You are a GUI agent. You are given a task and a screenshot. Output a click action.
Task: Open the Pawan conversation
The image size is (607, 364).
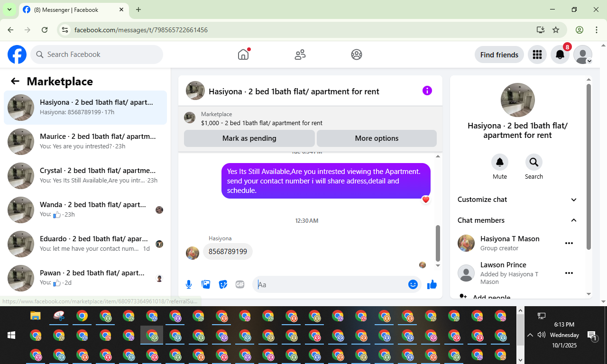(x=85, y=278)
